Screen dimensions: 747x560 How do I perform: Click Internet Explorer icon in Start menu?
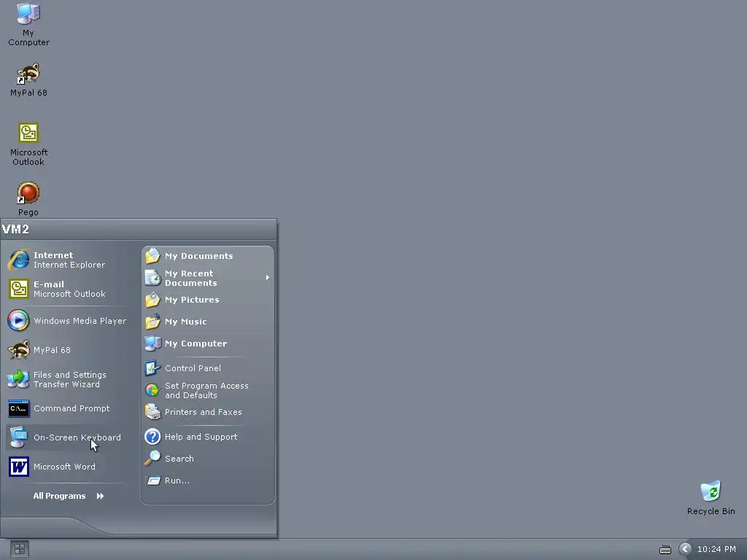click(x=18, y=260)
